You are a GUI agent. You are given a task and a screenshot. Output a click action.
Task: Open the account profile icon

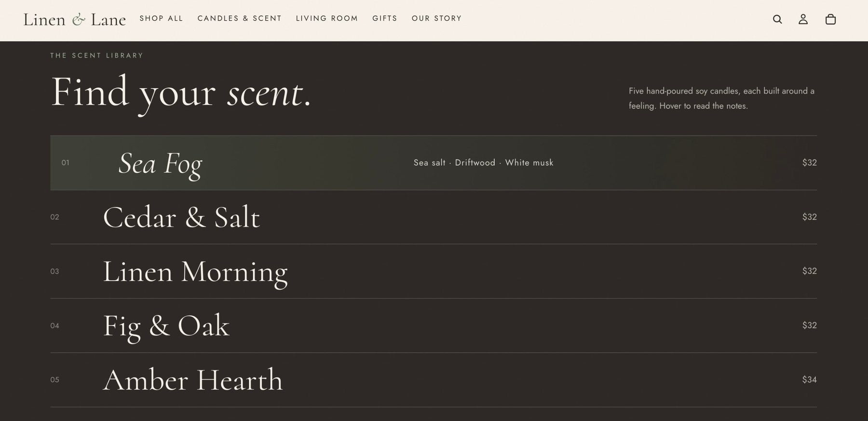click(x=803, y=19)
